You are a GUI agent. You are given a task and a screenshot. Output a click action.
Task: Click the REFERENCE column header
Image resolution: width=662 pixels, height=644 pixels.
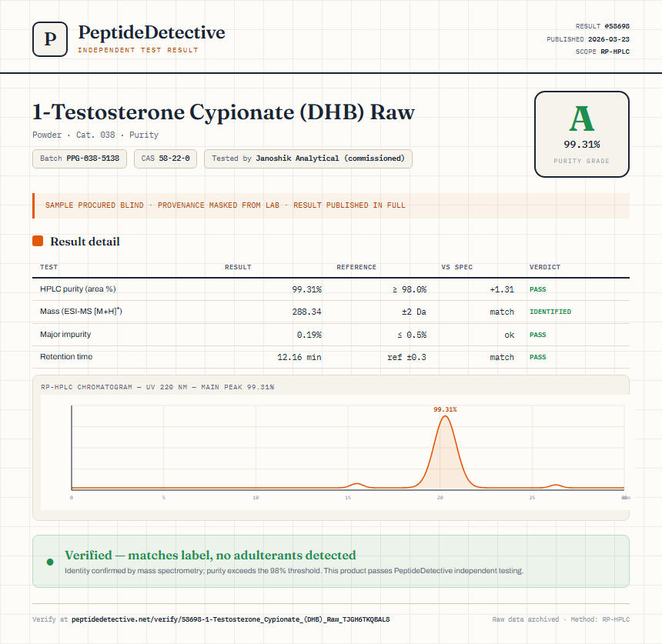tap(356, 267)
